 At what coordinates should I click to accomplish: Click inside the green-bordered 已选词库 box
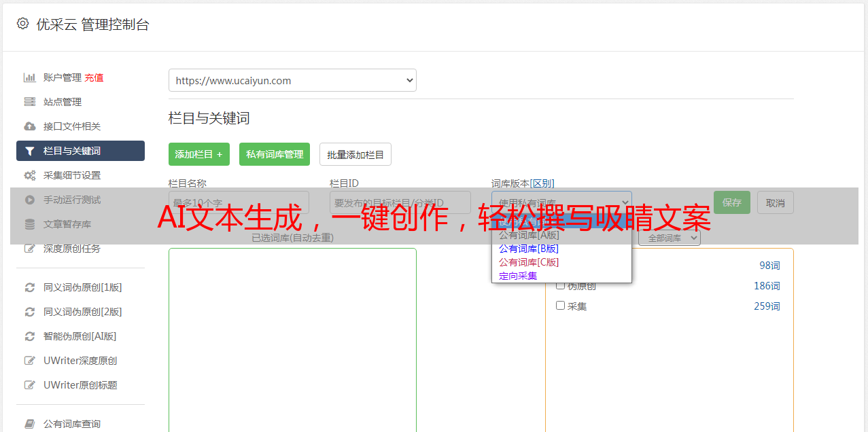[x=292, y=340]
